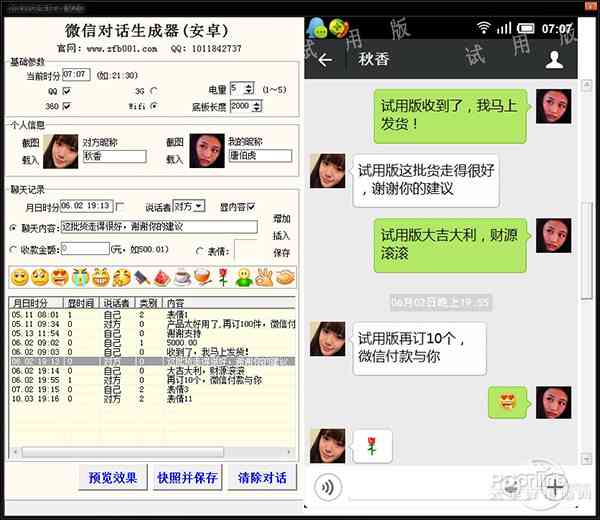Click the 我的昵称 input showing 唐伯虎

260,155
